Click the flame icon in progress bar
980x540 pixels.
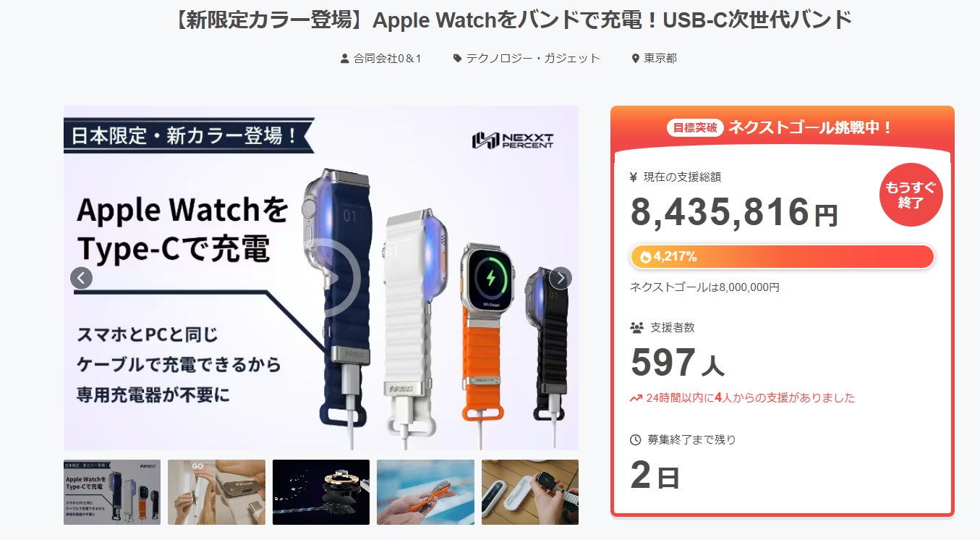coord(645,257)
